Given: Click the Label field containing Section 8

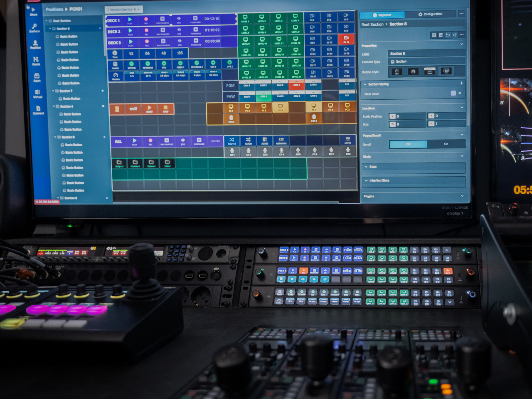Looking at the screenshot, I should pos(426,54).
